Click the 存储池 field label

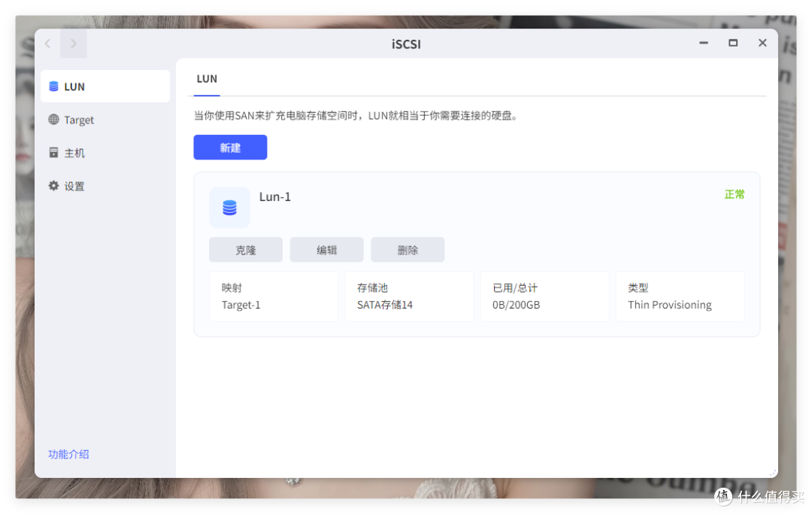[x=372, y=287]
